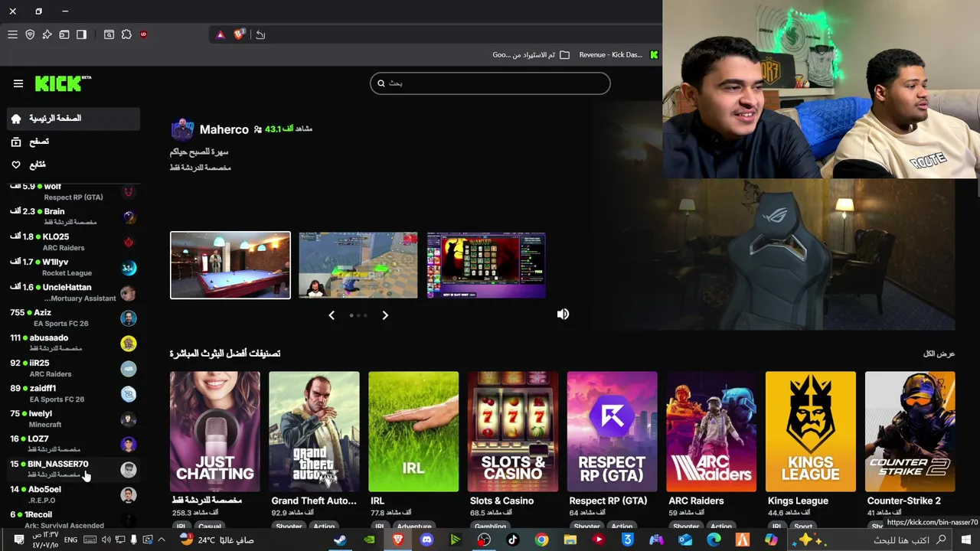This screenshot has width=980, height=551.
Task: Open abusaado's channel in the sidebar
Action: [73, 343]
